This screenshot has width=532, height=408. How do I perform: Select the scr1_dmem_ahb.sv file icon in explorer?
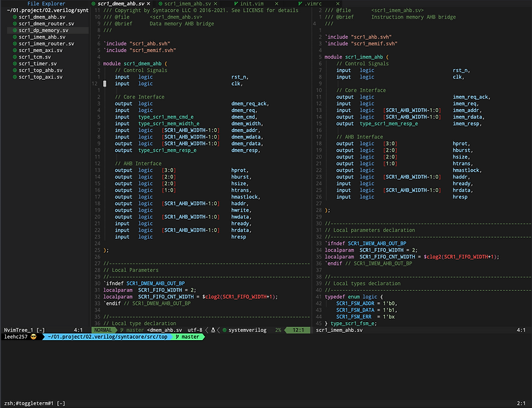15,18
